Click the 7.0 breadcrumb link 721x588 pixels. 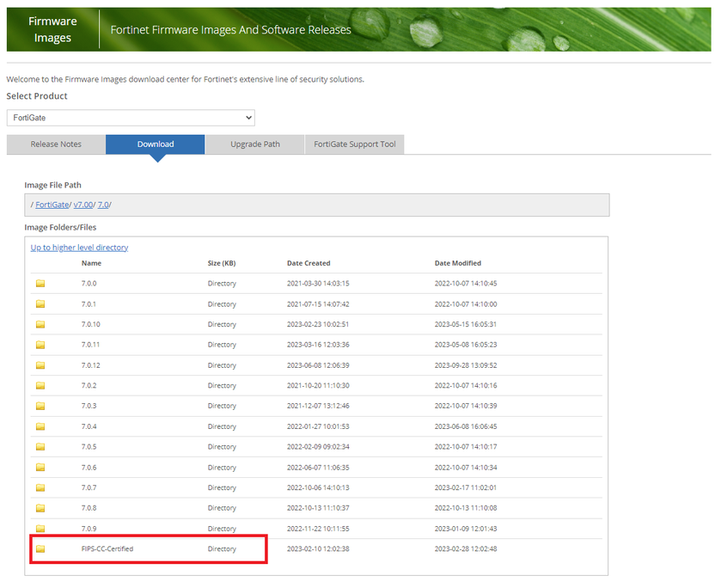coord(103,205)
